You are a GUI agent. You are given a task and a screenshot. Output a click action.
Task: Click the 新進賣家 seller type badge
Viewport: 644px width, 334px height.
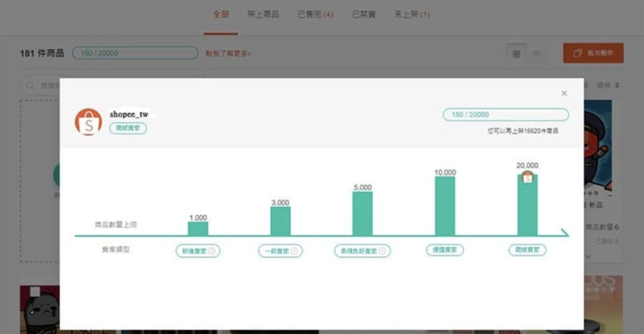(198, 251)
